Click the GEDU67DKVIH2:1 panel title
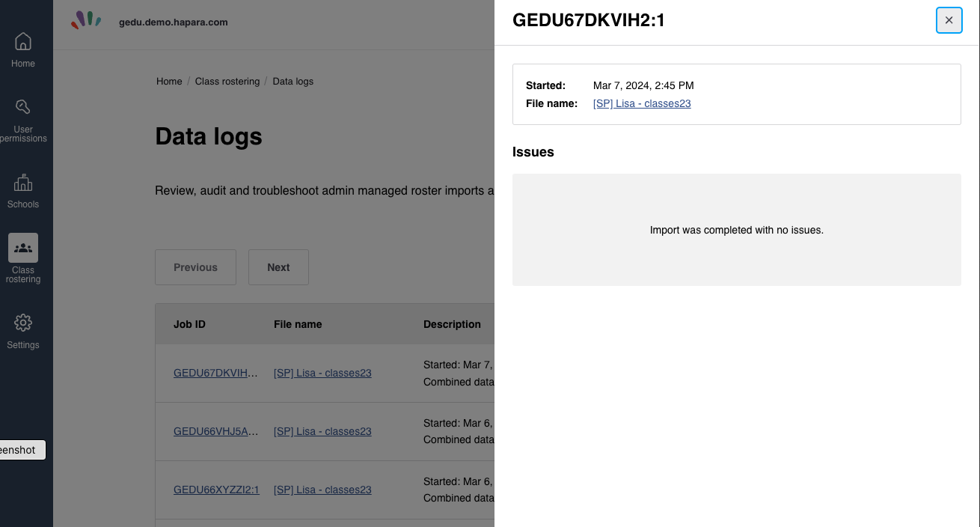The image size is (980, 527). (589, 20)
